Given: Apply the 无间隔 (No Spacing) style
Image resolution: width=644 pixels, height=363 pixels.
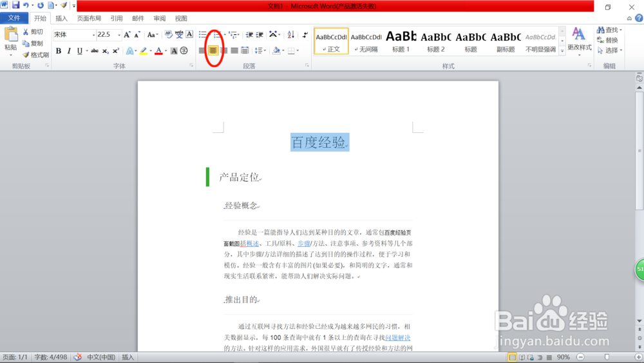Looking at the screenshot, I should pos(366,41).
